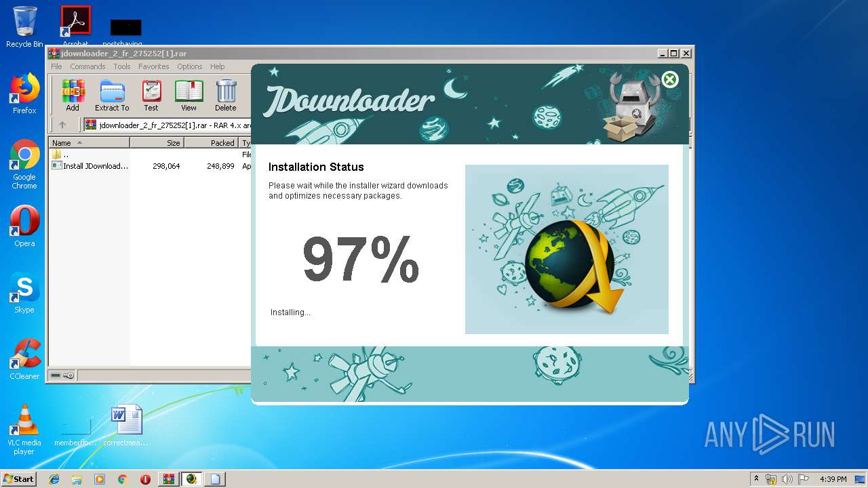Open the VLC media player desktop shortcut
868x488 pixels.
tap(24, 430)
